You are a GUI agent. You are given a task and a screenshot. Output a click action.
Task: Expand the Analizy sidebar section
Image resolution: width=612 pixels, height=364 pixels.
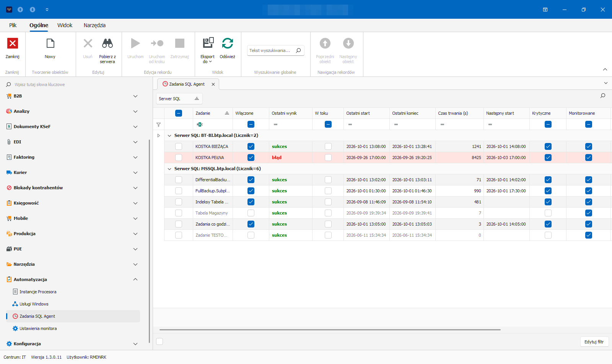pyautogui.click(x=135, y=111)
